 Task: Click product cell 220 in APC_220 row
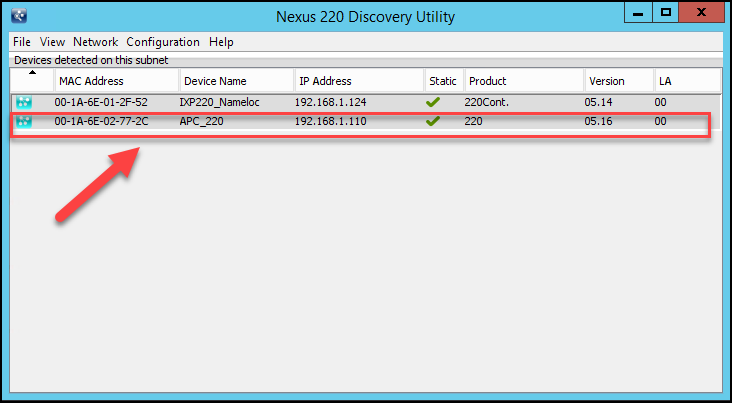pos(473,122)
